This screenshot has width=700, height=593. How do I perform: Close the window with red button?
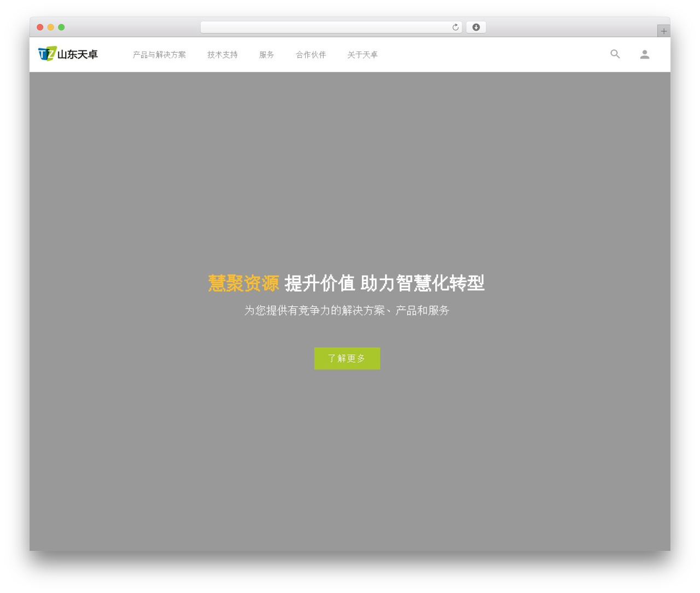[x=40, y=27]
